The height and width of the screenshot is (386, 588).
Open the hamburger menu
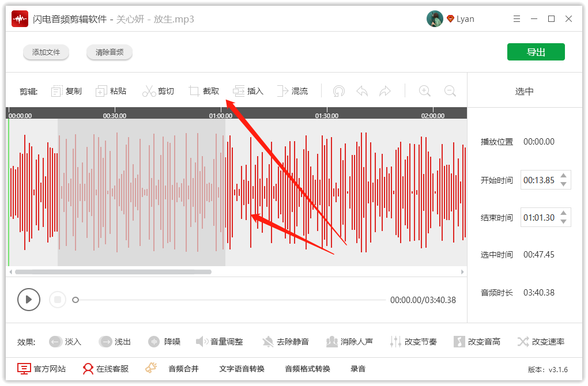[517, 18]
